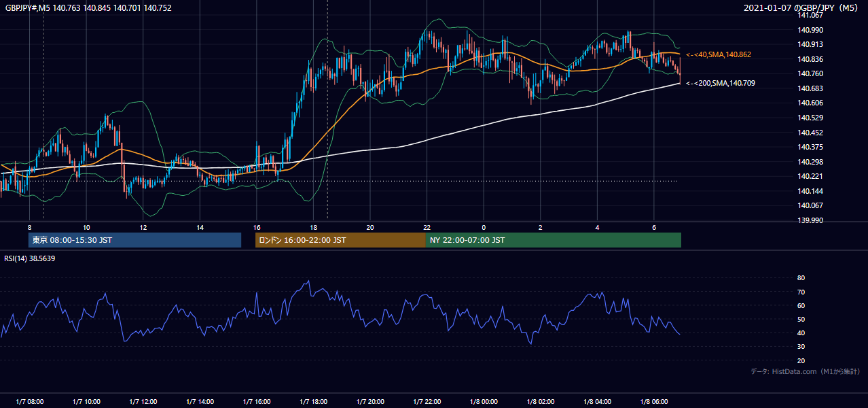868x408 pixels.
Task: Click the 1/7 22:00 time axis label
Action: (x=427, y=402)
